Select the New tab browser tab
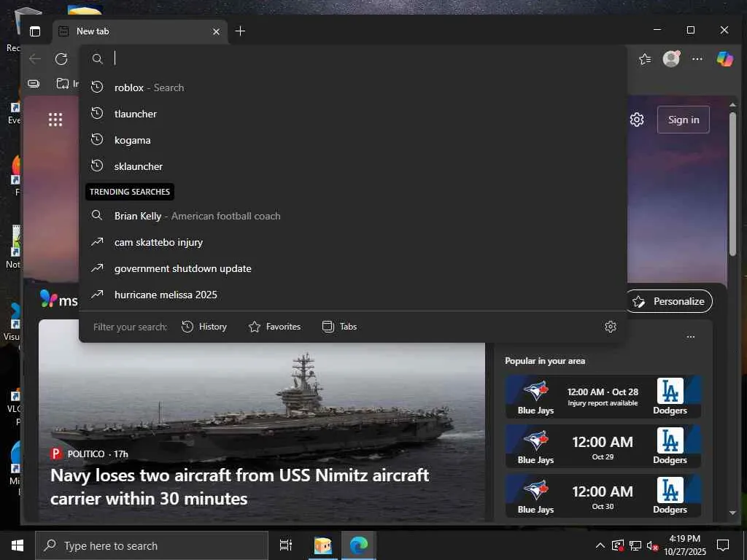 click(140, 31)
